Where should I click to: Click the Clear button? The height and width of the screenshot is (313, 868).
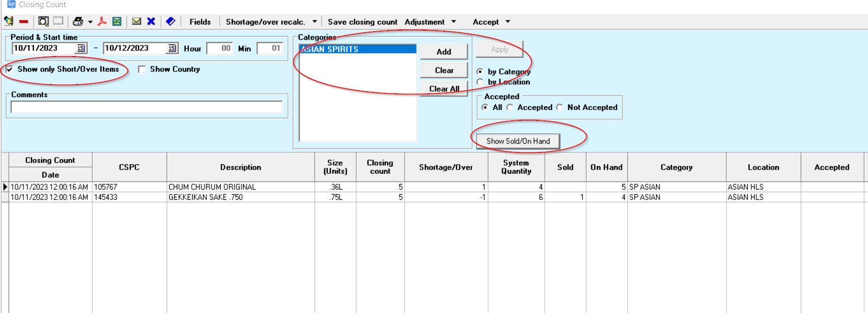pyautogui.click(x=444, y=70)
